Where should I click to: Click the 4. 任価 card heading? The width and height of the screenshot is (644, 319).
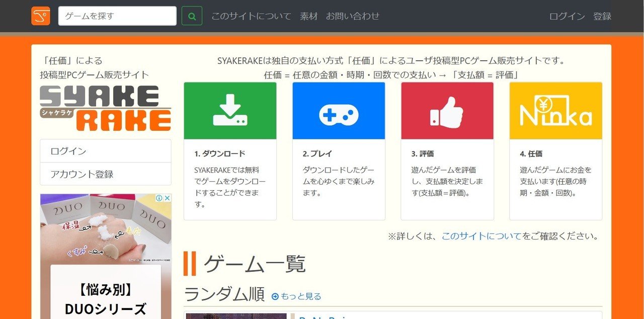(531, 153)
